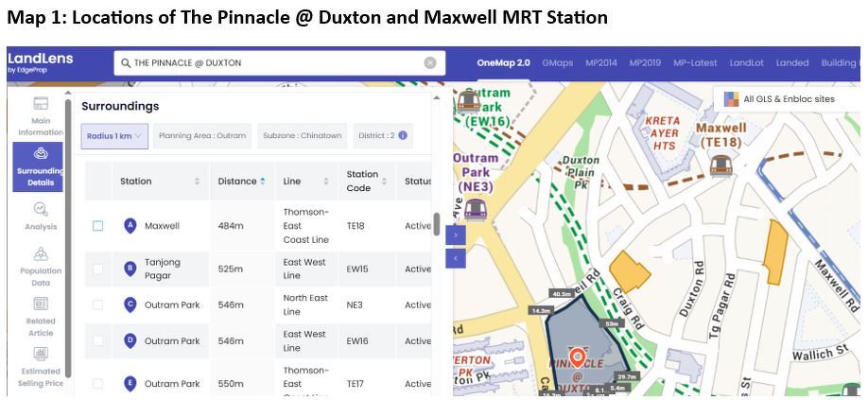Open Estimated Selling Price in the sidebar
The width and height of the screenshot is (868, 400).
(x=41, y=367)
